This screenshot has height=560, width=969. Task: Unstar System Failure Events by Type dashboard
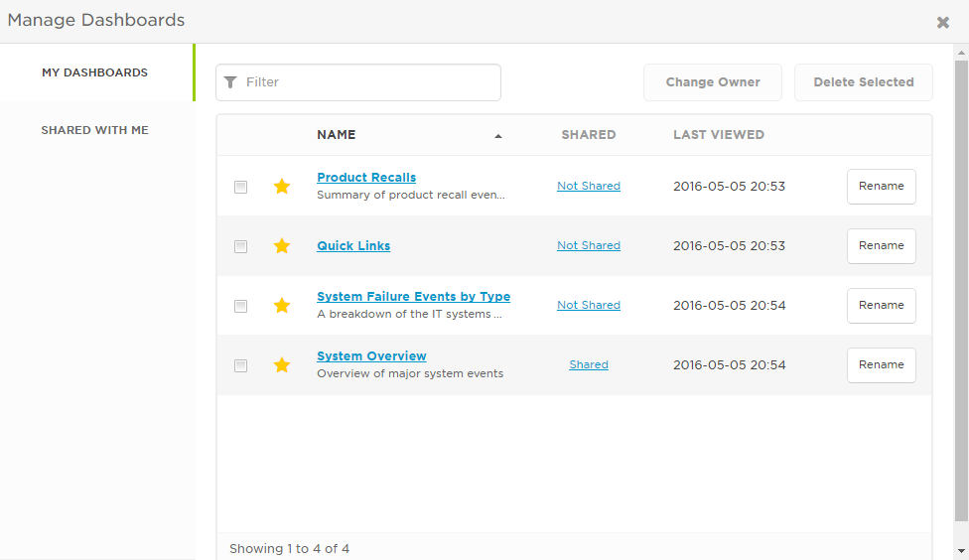click(282, 306)
